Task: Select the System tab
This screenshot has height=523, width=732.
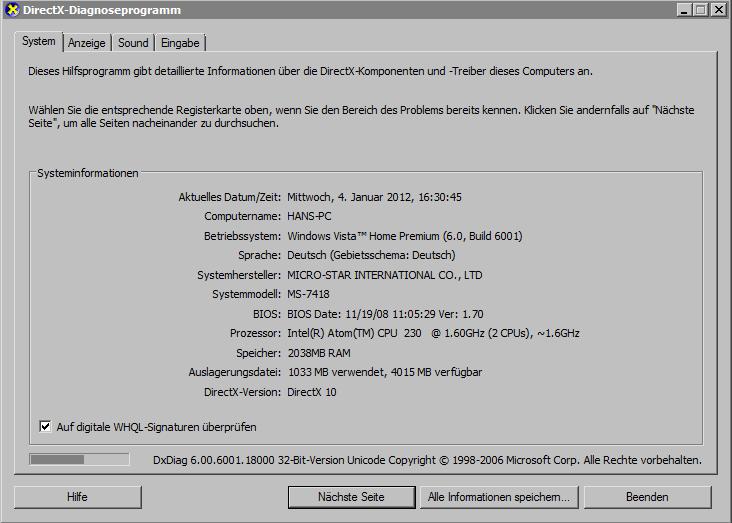Action: [39, 41]
